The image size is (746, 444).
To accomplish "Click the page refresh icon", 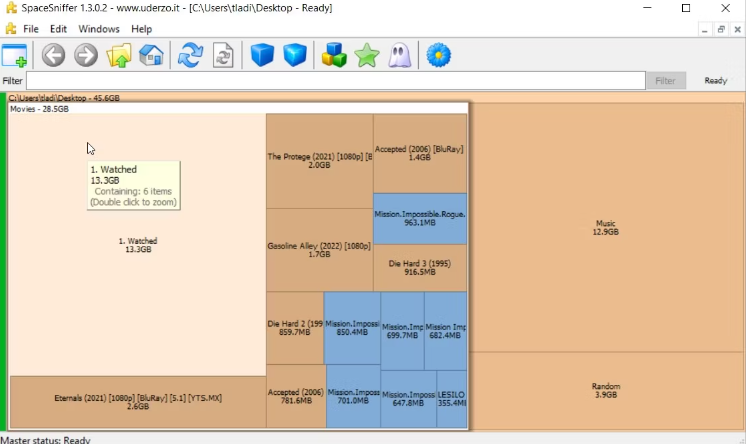I will [223, 55].
